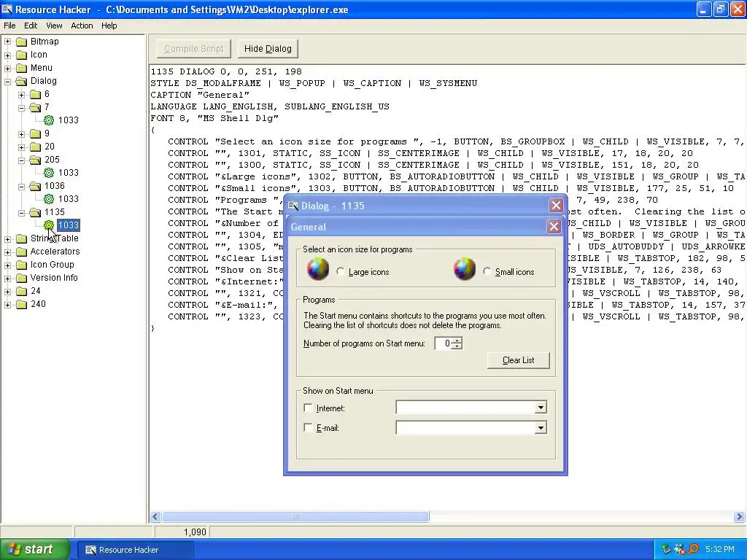The height and width of the screenshot is (560, 747).
Task: Open the Help menu
Action: point(109,26)
